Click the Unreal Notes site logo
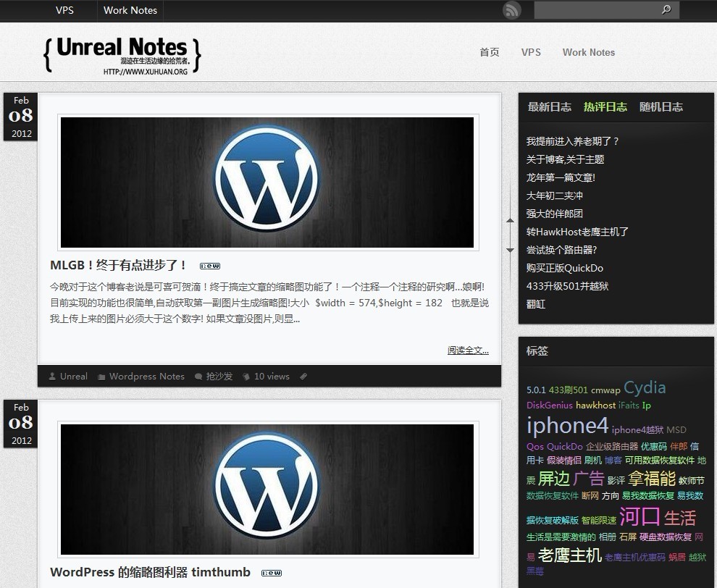 click(122, 55)
